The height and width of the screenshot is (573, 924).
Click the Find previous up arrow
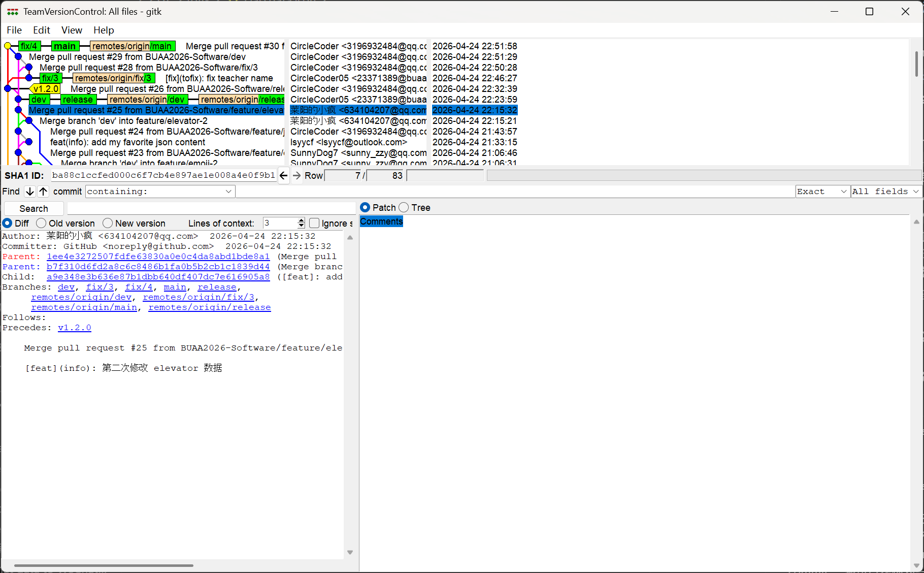pos(44,192)
